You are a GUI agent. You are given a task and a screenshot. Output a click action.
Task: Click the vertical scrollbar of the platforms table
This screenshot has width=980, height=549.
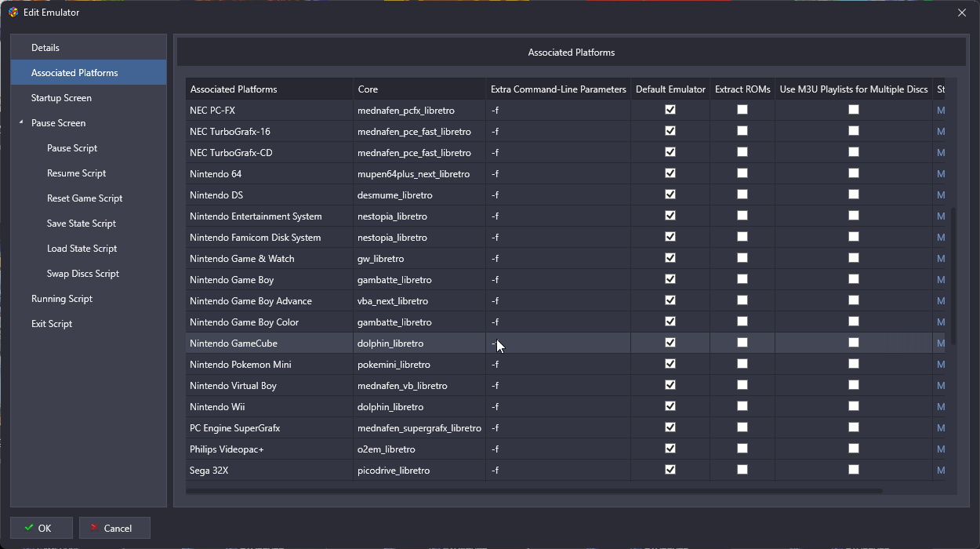point(954,275)
